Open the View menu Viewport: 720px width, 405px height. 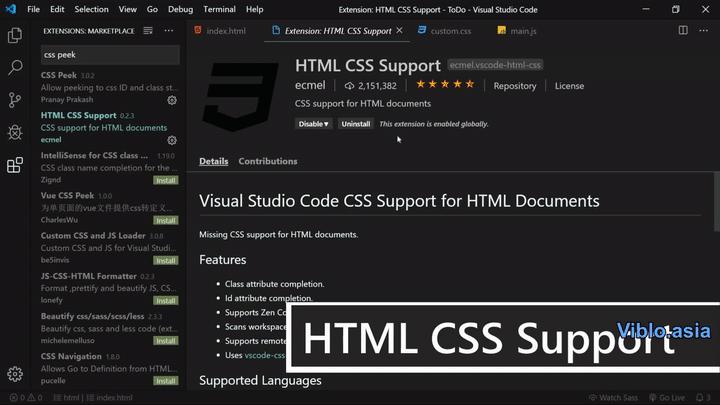(x=127, y=9)
